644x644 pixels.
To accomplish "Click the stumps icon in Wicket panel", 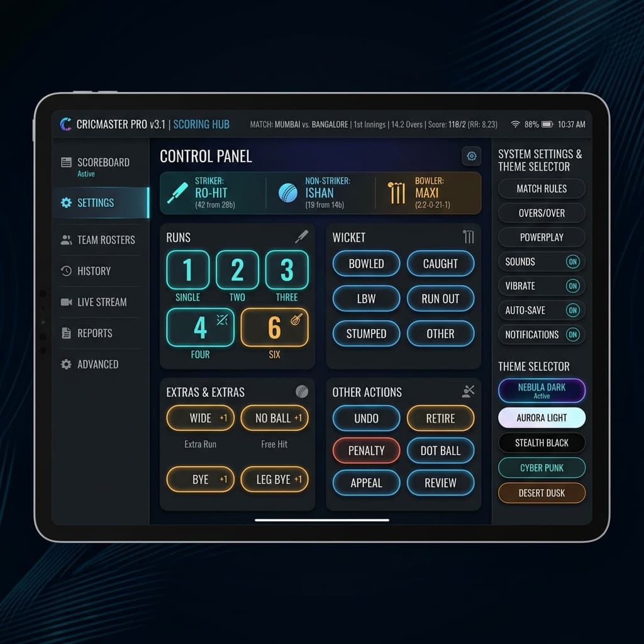I will pyautogui.click(x=468, y=236).
